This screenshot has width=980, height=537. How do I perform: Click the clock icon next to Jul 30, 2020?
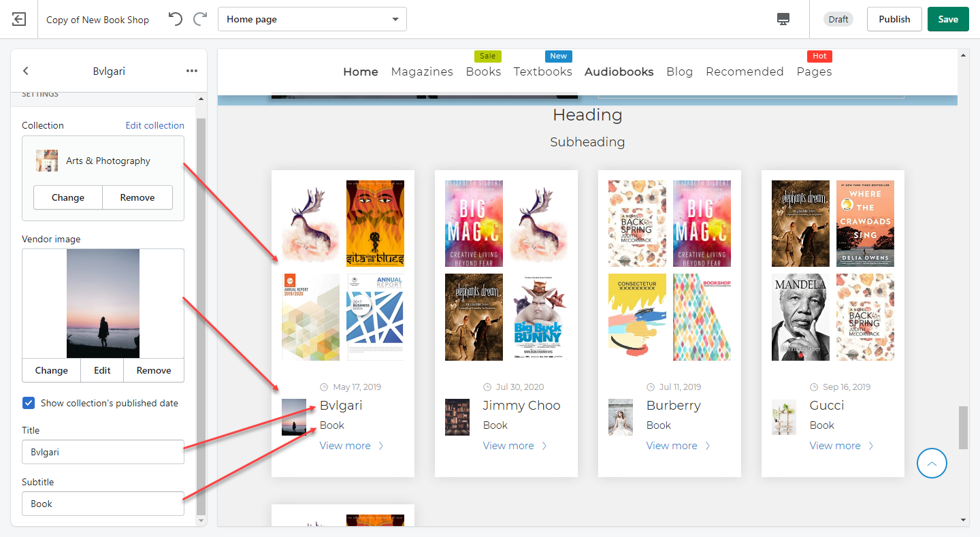pos(487,387)
